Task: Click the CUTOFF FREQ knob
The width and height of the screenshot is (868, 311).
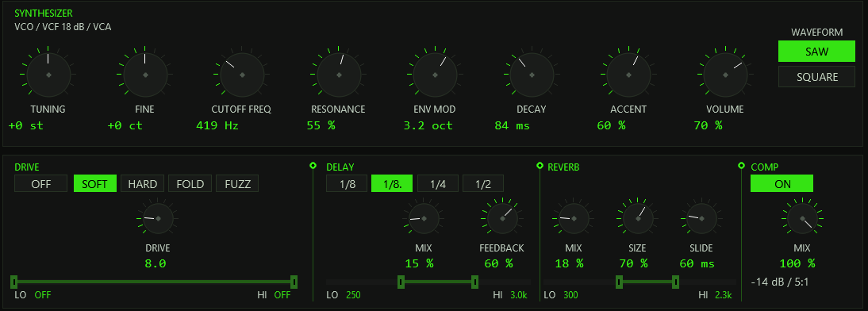Action: coord(242,74)
